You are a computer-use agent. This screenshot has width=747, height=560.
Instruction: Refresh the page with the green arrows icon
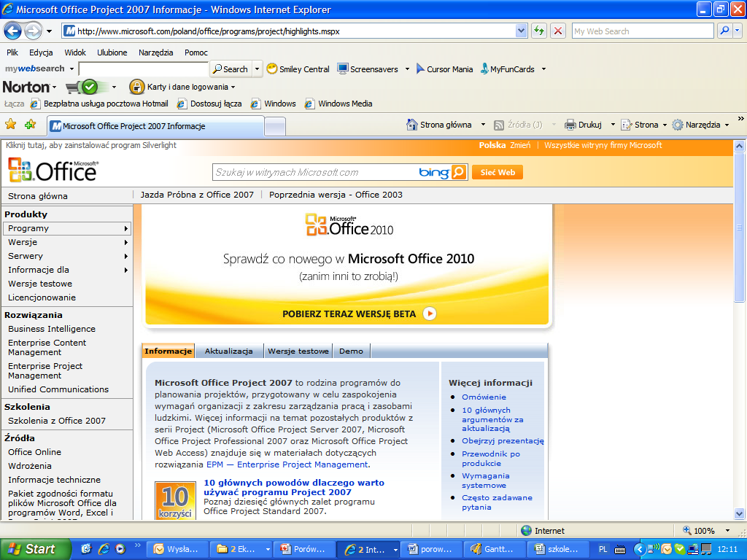tap(538, 31)
